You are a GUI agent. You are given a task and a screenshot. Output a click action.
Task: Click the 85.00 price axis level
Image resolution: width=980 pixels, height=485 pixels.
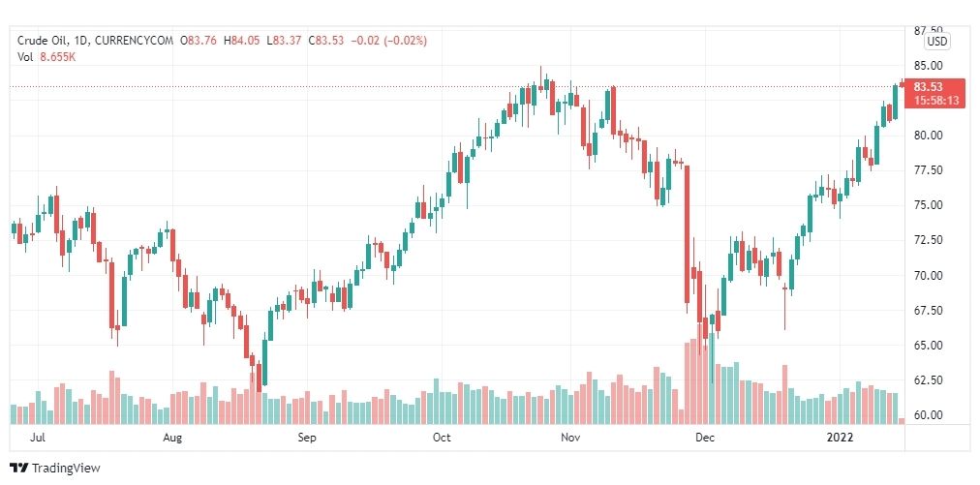[927, 66]
